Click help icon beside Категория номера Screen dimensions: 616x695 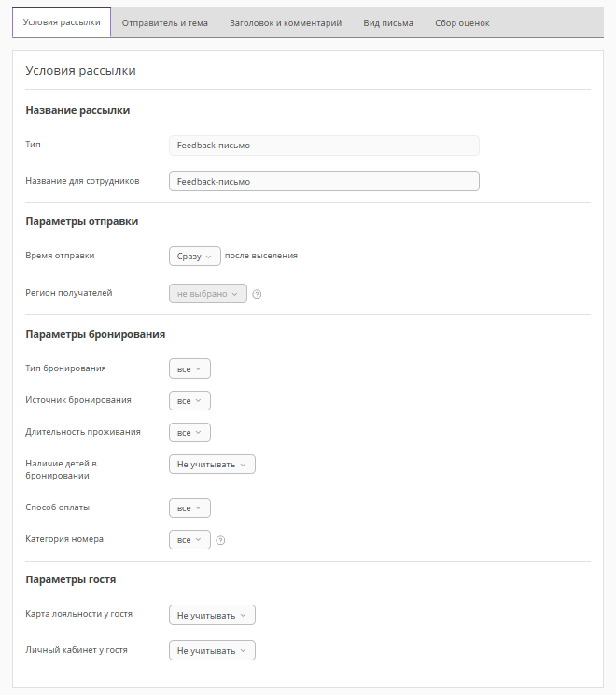tap(220, 540)
